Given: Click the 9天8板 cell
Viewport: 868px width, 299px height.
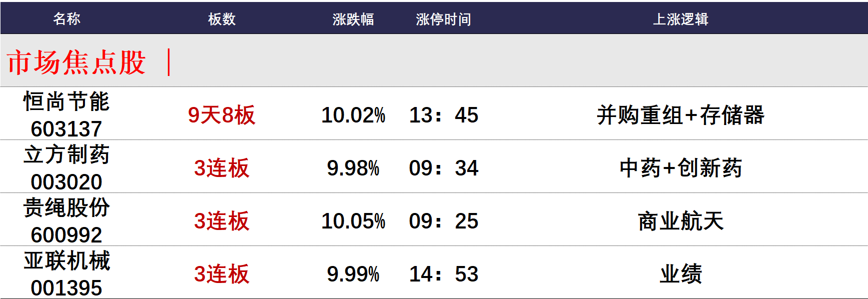Looking at the screenshot, I should 221,115.
